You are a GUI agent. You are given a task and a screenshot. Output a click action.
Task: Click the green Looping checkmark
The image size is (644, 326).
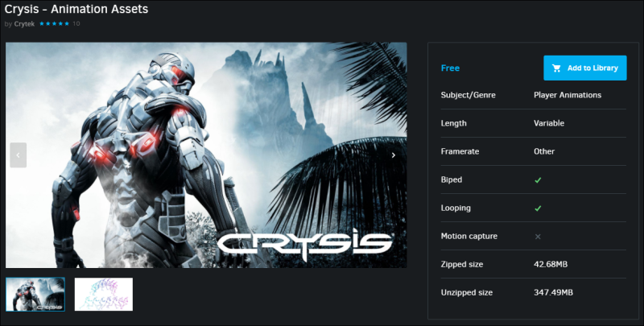[538, 208]
